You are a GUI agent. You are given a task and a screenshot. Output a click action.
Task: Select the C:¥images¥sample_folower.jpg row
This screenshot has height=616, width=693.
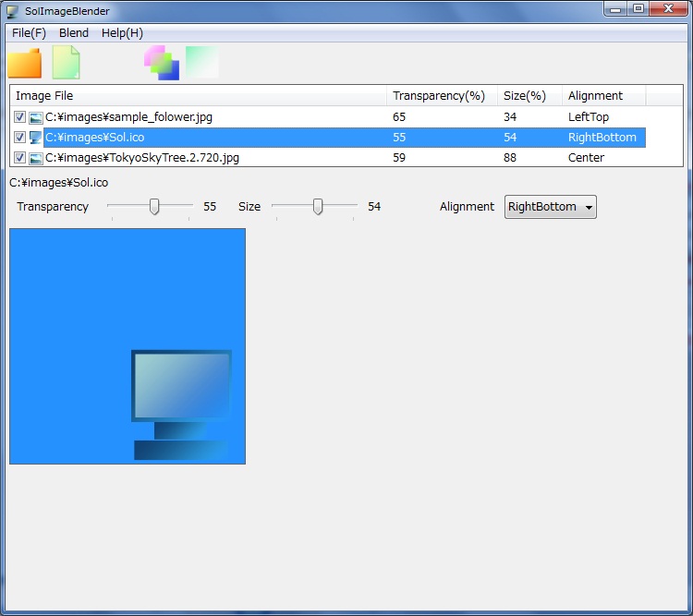[327, 117]
